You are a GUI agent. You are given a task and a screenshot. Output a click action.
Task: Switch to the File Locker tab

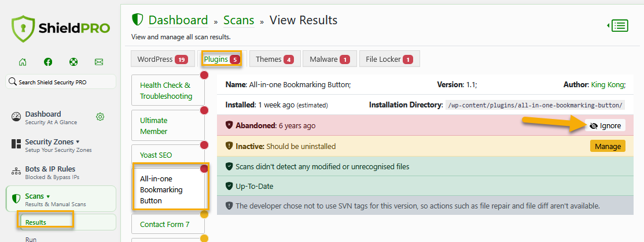(x=389, y=59)
